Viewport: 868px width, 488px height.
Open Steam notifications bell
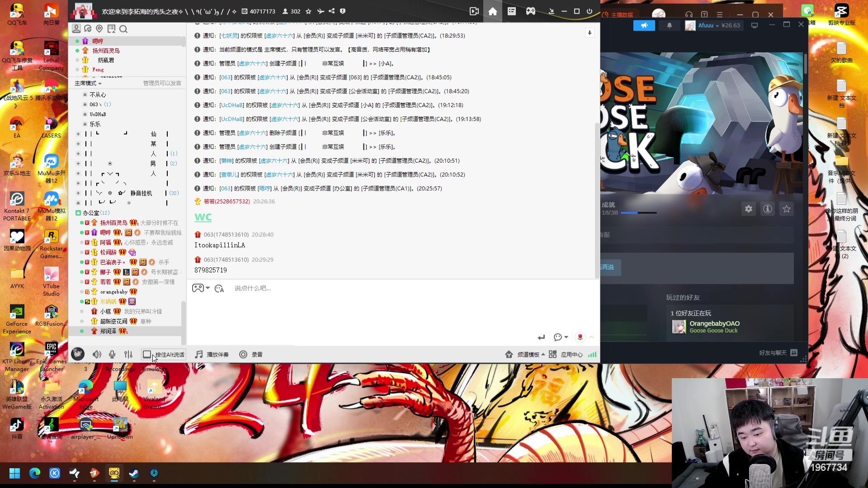[x=670, y=25]
